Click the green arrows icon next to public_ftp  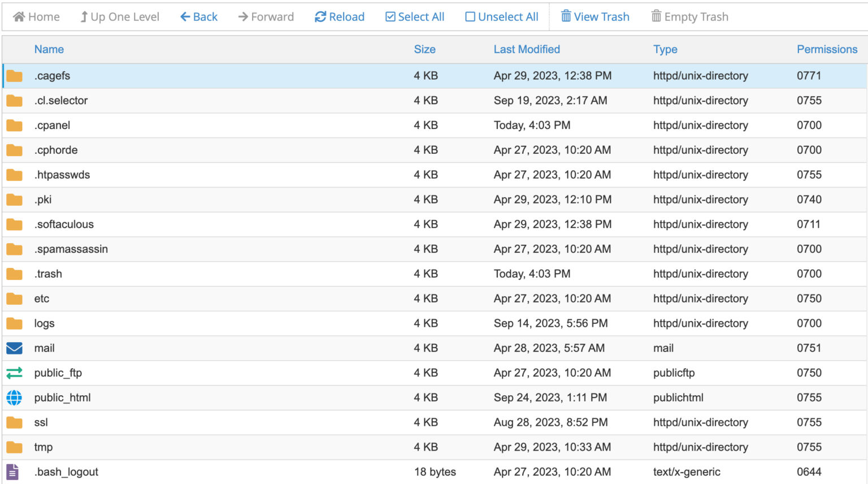coord(14,373)
